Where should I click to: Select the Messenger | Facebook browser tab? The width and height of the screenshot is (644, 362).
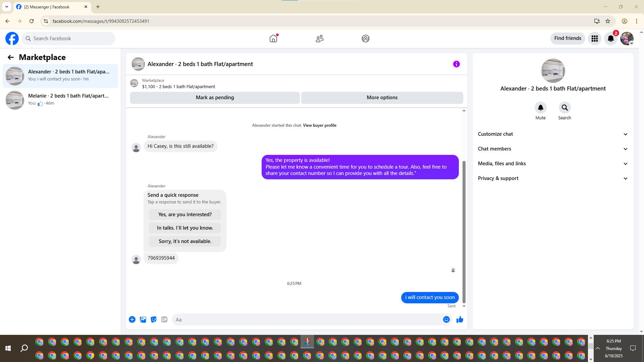52,7
